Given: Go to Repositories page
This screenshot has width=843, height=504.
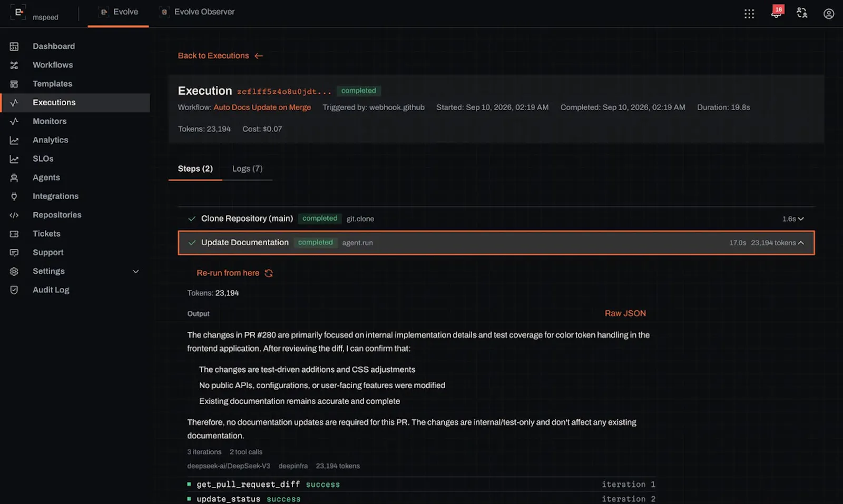Looking at the screenshot, I should pos(57,215).
